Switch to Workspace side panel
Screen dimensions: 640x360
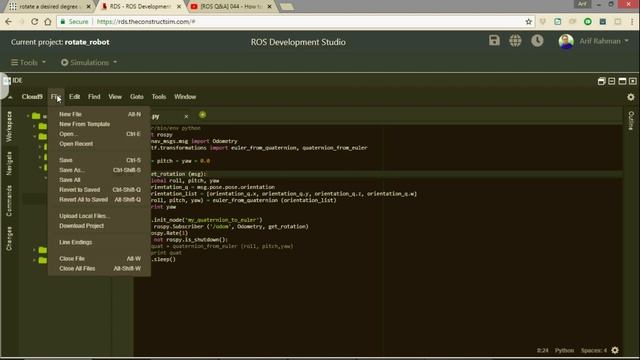(9, 127)
